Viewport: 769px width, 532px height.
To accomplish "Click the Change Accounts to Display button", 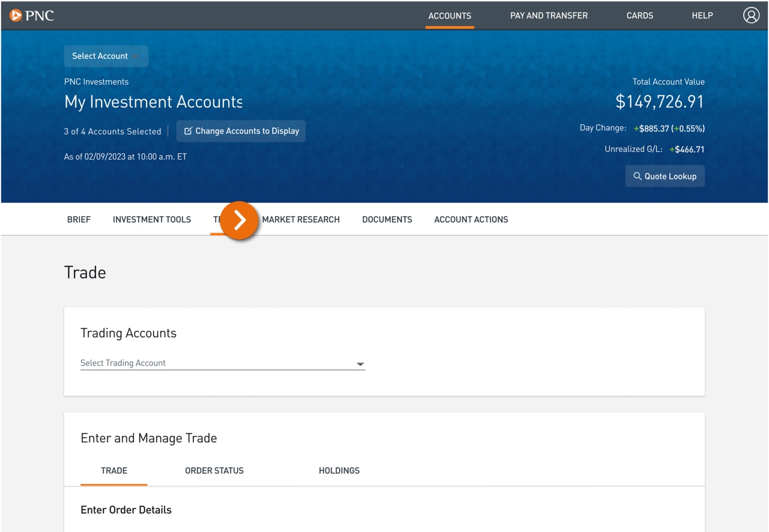I will click(x=241, y=130).
